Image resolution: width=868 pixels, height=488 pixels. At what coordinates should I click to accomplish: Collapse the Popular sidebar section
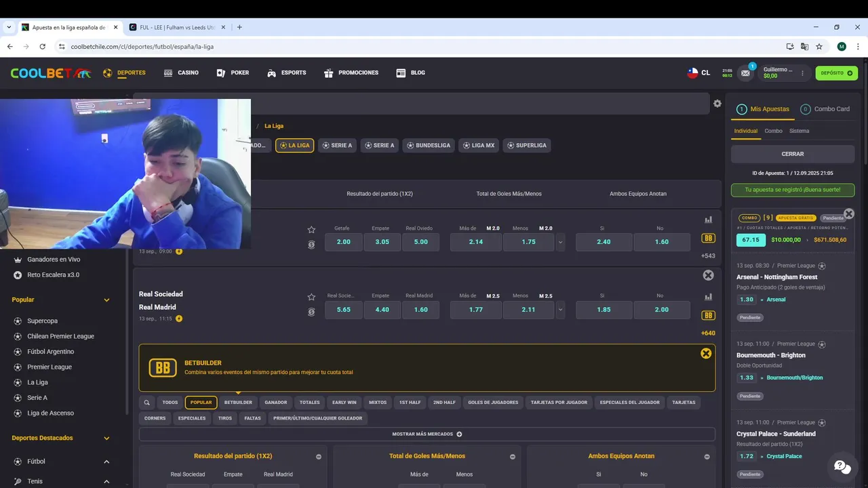pyautogui.click(x=106, y=300)
